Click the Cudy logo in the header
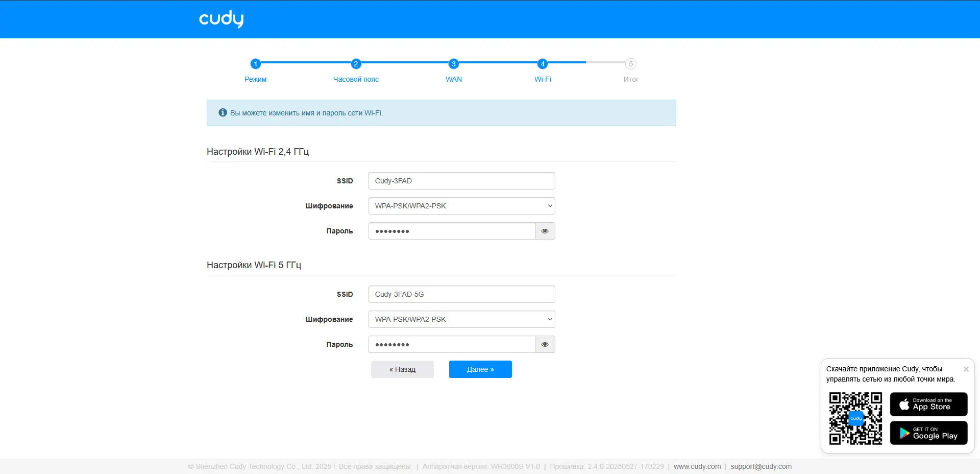This screenshot has height=474, width=980. point(221,19)
